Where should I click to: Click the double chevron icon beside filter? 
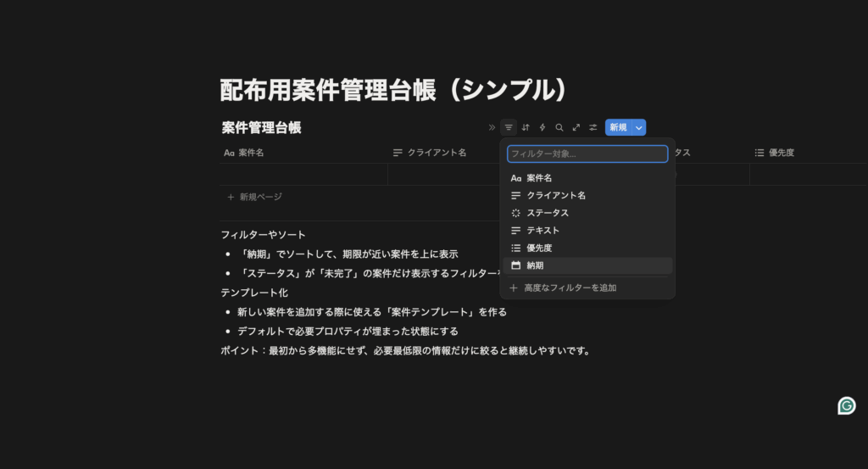pyautogui.click(x=492, y=127)
